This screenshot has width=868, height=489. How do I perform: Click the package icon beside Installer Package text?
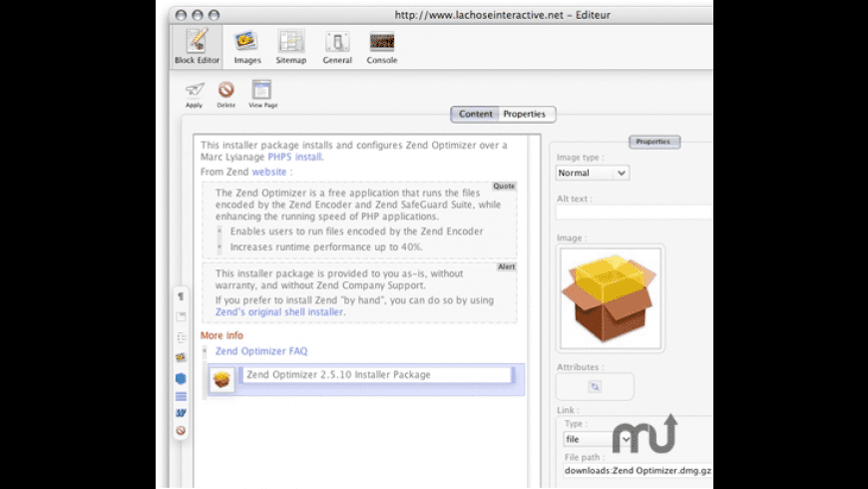(221, 379)
